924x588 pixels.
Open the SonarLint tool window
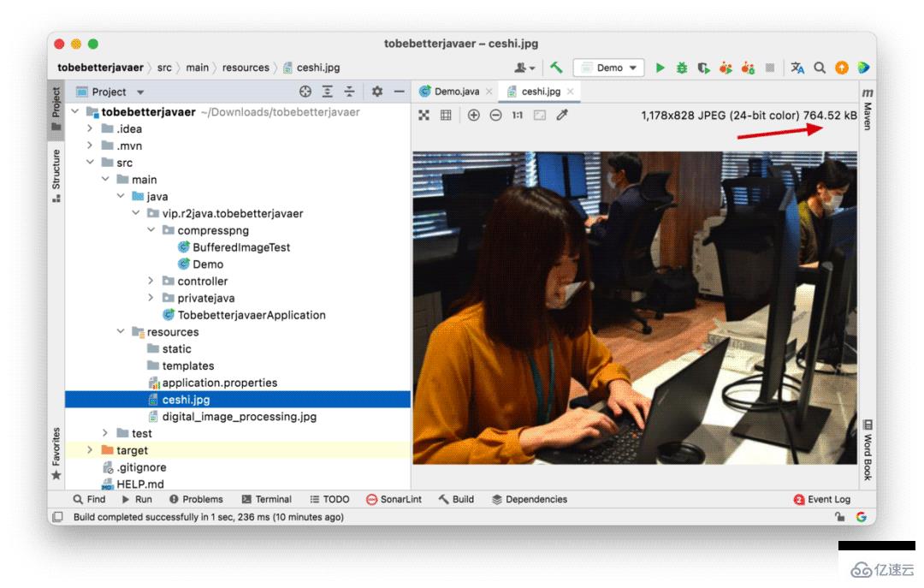[394, 499]
